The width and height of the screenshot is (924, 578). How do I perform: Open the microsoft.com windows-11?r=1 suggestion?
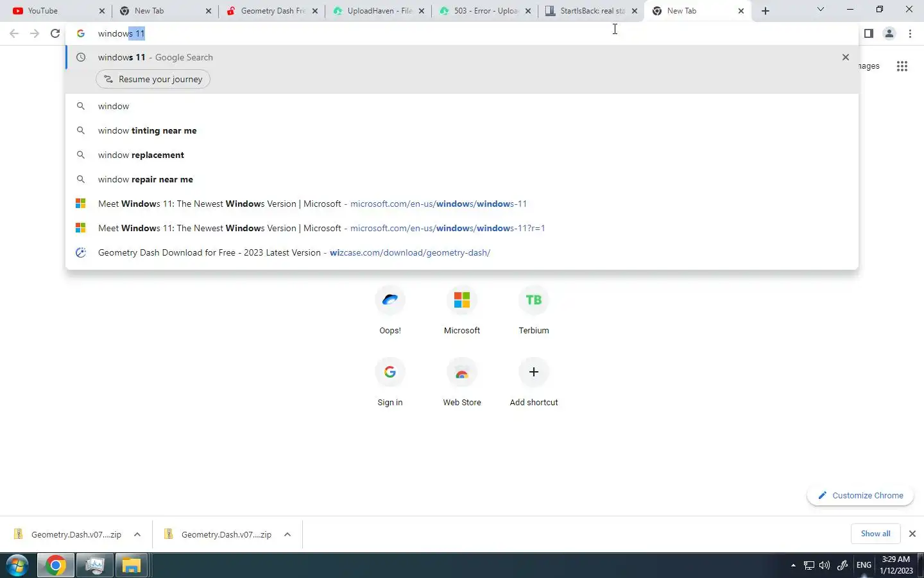tap(462, 228)
